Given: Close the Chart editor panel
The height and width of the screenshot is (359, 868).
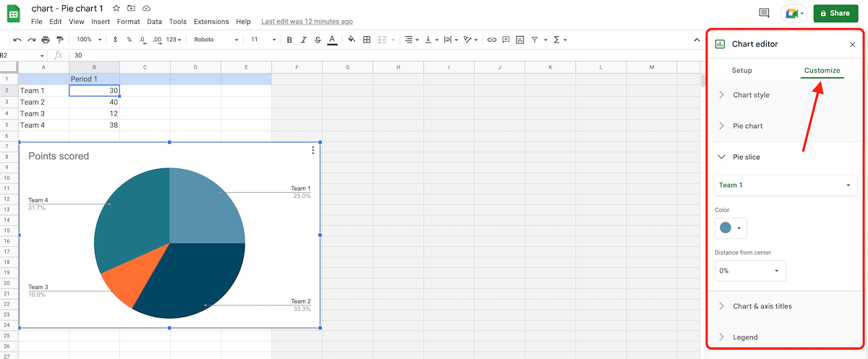Looking at the screenshot, I should [x=852, y=44].
